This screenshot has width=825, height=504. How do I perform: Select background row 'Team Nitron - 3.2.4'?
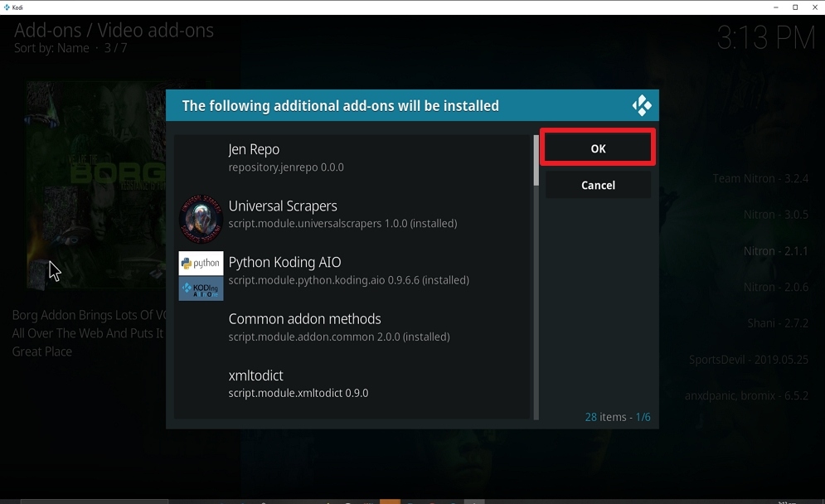[x=760, y=178]
